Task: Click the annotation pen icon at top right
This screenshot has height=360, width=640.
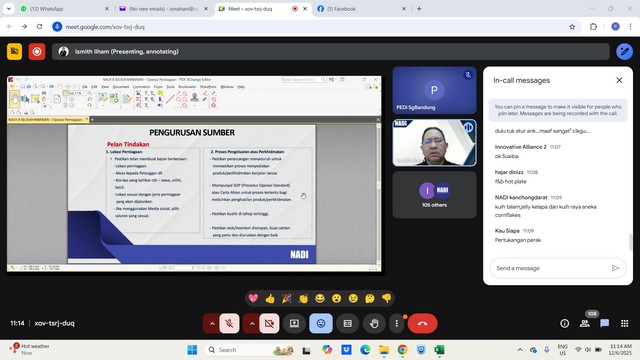Action: click(624, 52)
